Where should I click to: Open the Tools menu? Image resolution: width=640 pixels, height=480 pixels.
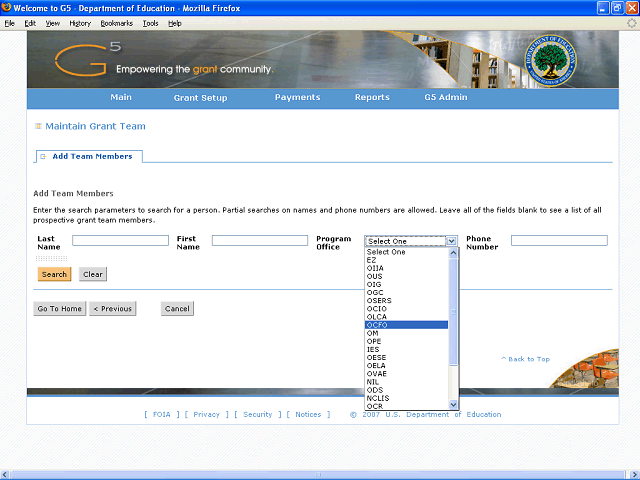(x=150, y=23)
